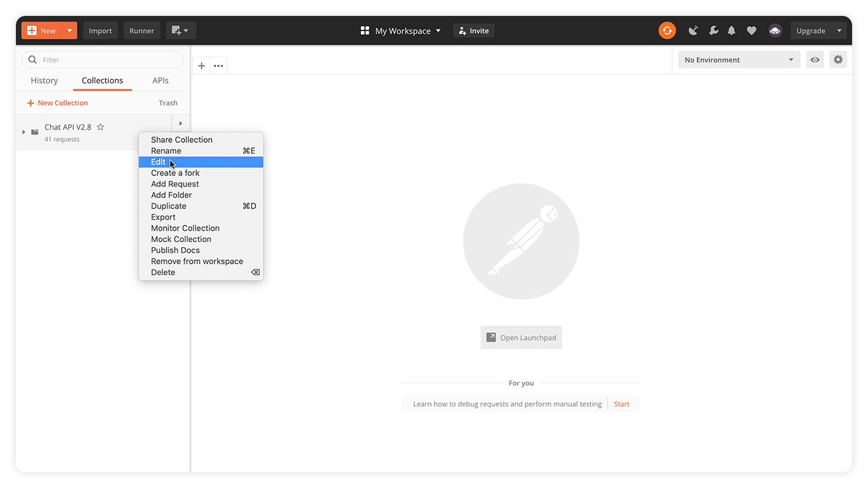Open the collection details arrow for Chat API
Viewport: 868px width, 488px height.
point(180,123)
